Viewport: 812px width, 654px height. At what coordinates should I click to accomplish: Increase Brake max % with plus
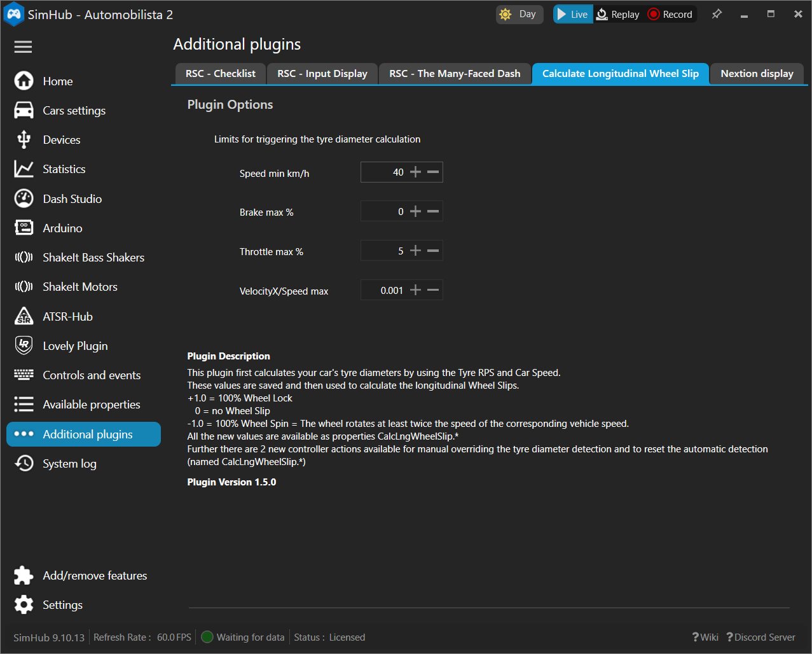(x=415, y=211)
